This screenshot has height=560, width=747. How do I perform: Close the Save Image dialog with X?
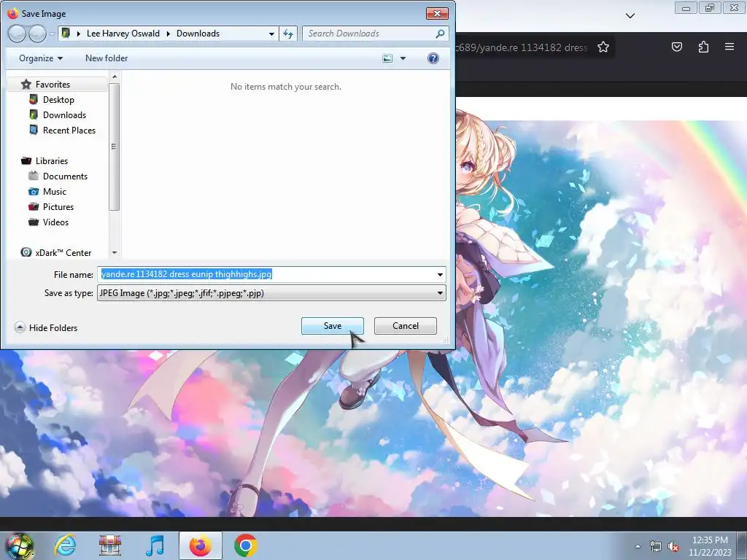tap(437, 13)
